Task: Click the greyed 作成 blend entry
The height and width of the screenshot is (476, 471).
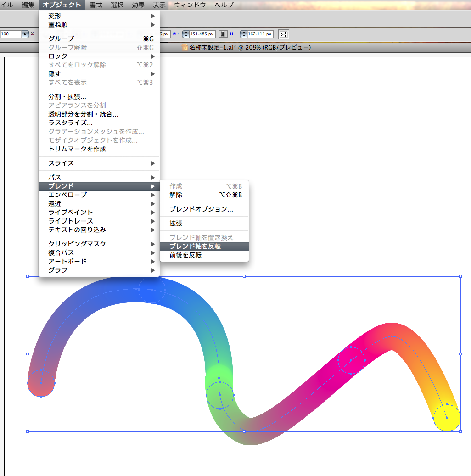Action: (204, 186)
